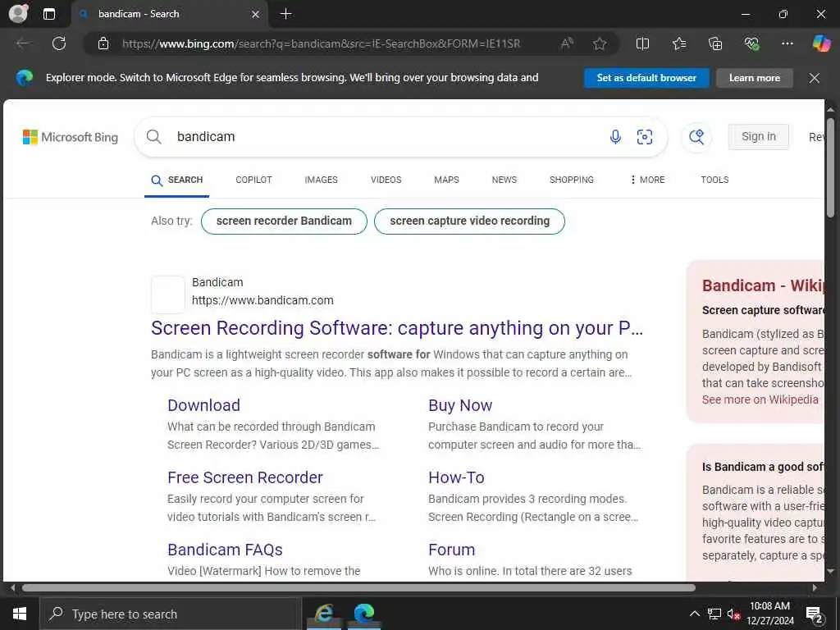
Task: Open Collections icon
Action: coord(715,43)
